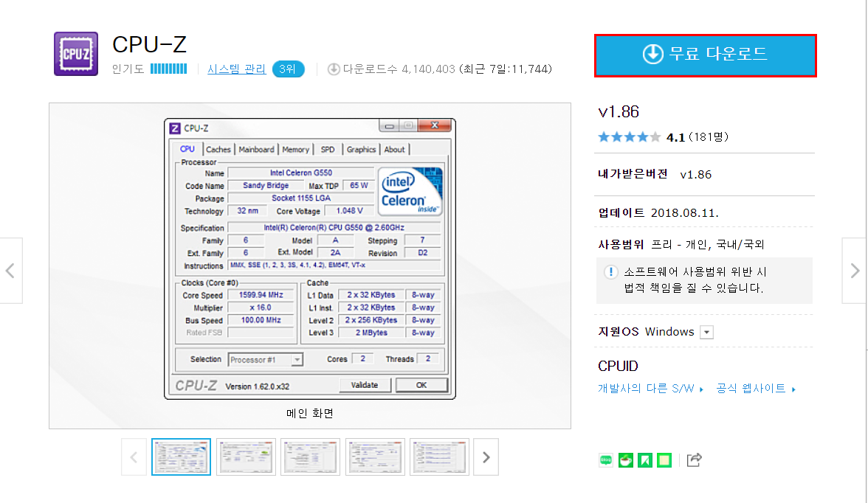The width and height of the screenshot is (868, 503).
Task: Open the 시스템 관리 category link
Action: click(x=236, y=69)
